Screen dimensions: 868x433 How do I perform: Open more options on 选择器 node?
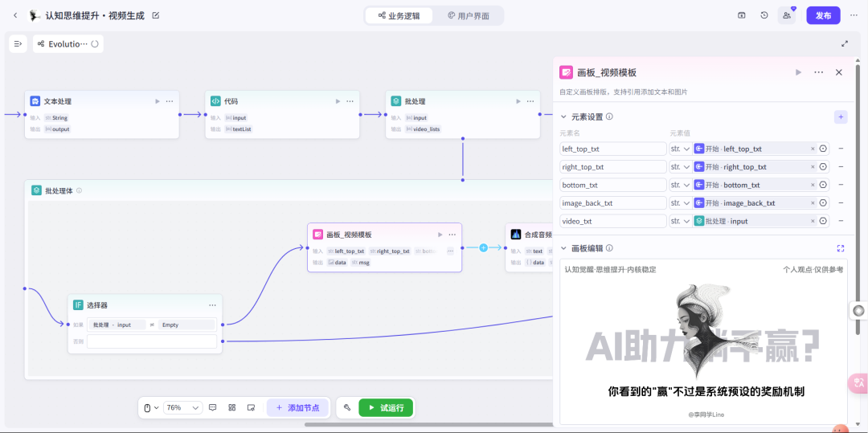tap(212, 304)
